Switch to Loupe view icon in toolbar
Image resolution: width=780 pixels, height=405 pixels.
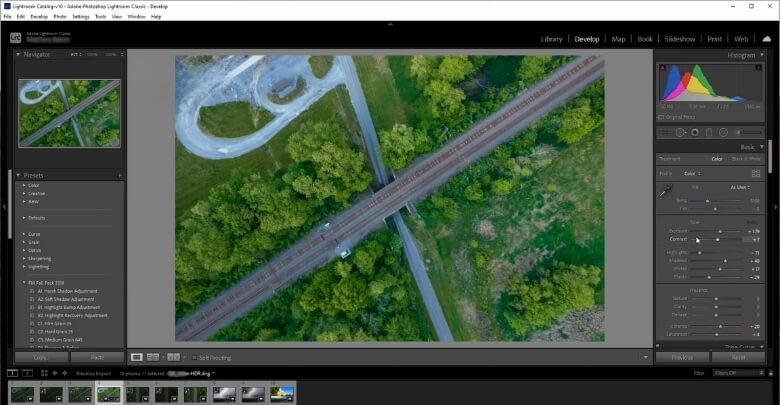pyautogui.click(x=136, y=357)
